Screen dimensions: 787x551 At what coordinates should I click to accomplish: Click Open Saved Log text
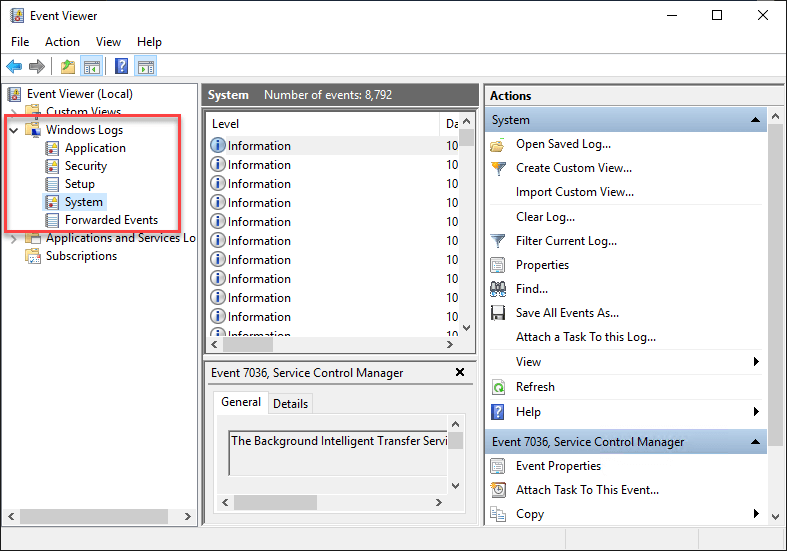pyautogui.click(x=563, y=145)
